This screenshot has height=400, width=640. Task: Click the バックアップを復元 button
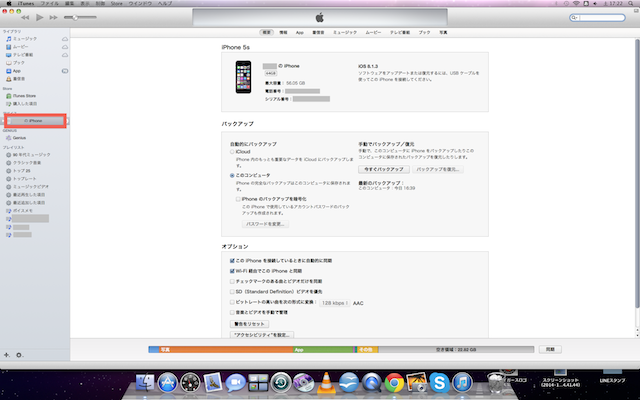pos(438,169)
